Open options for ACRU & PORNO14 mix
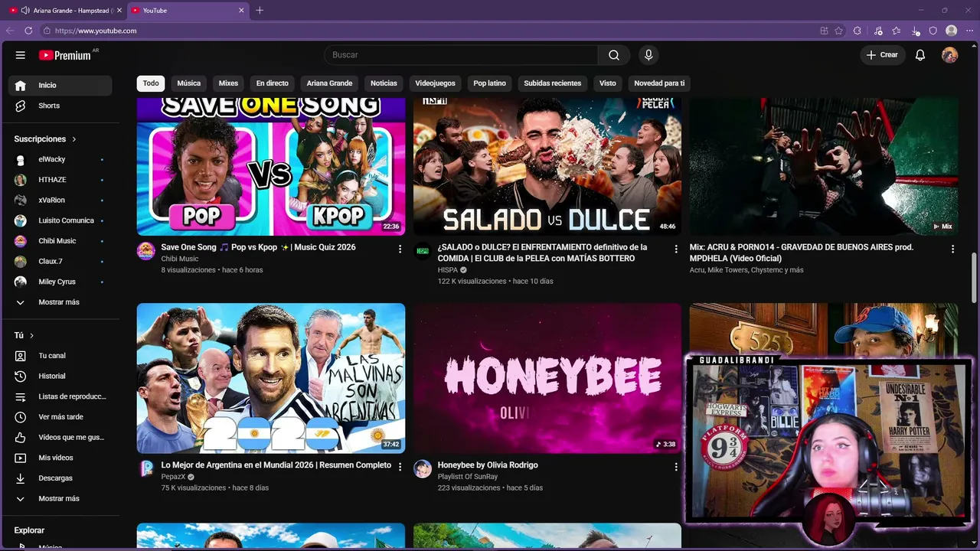The image size is (980, 551). (952, 249)
